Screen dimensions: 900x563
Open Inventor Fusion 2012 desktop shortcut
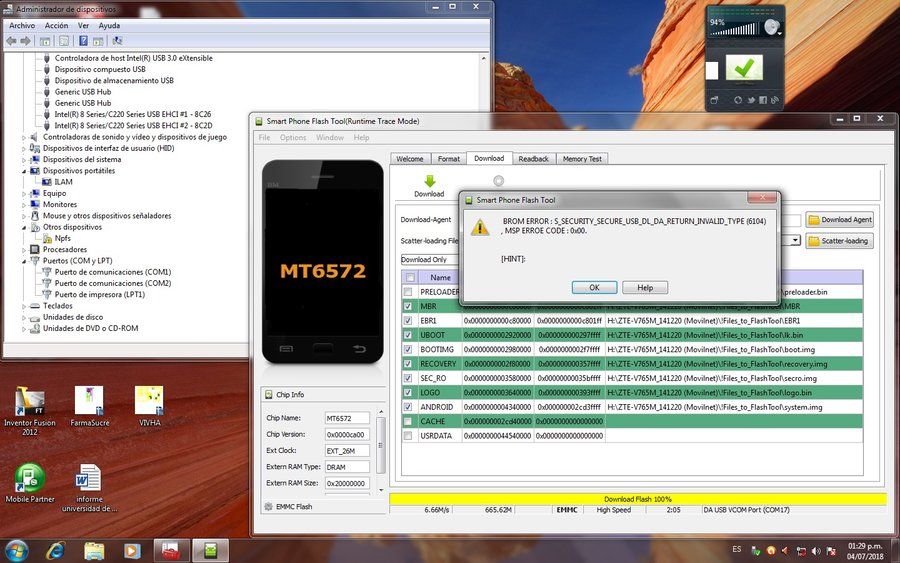(30, 410)
